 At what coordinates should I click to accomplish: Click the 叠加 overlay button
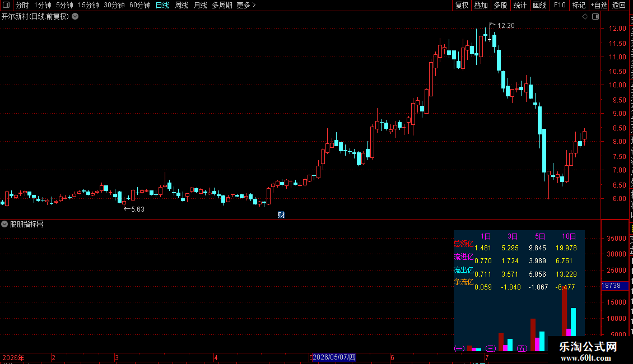tap(481, 5)
